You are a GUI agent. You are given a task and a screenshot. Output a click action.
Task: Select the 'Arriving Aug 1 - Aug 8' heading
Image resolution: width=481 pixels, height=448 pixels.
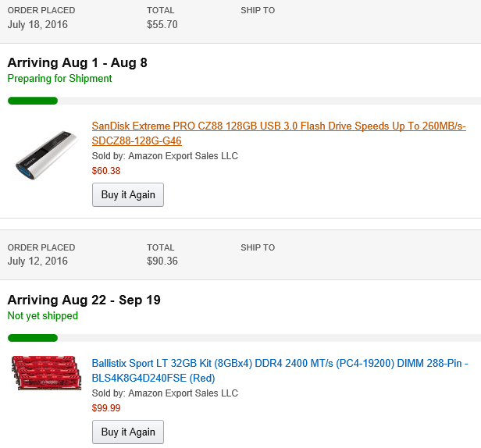(77, 62)
